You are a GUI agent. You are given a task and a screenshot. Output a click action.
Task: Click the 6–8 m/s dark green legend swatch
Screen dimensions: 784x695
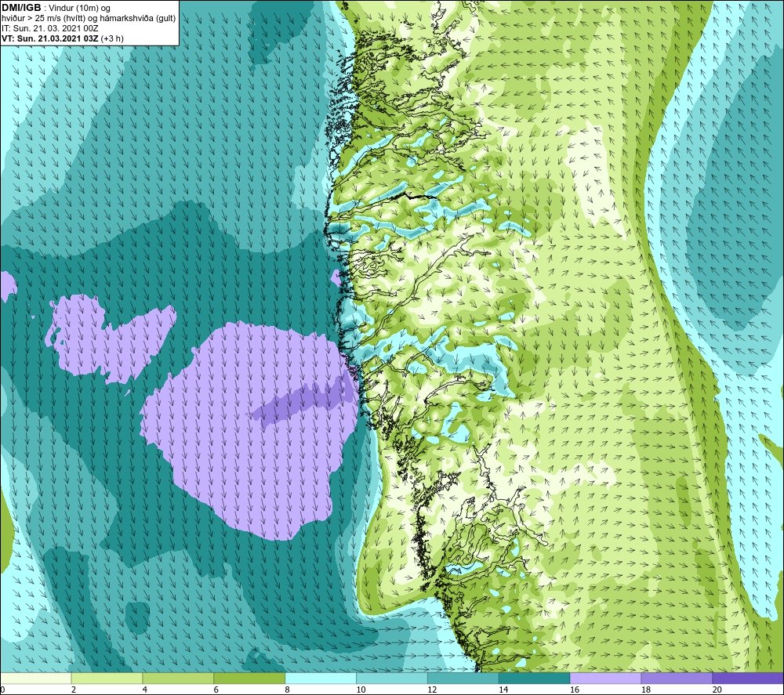[249, 678]
